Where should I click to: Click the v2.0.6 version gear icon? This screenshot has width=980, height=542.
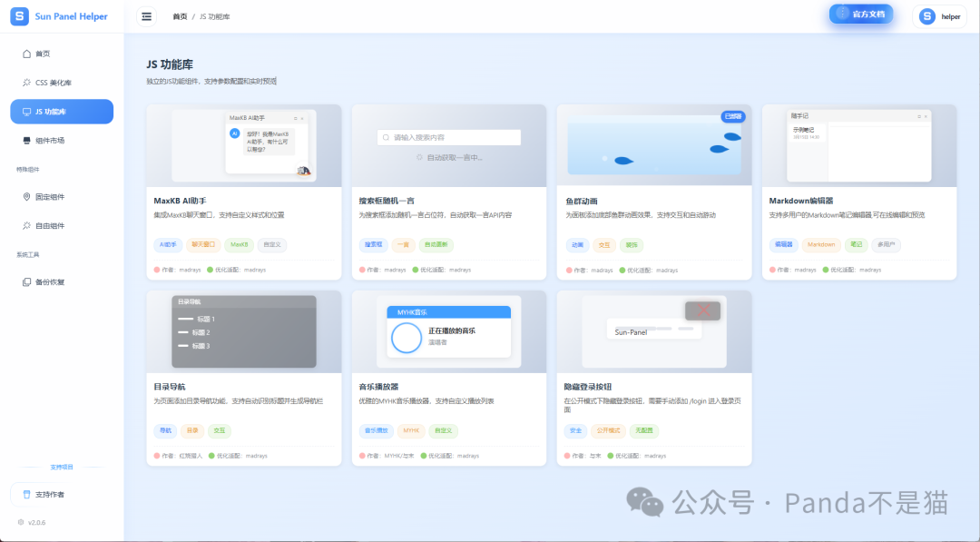coord(21,522)
